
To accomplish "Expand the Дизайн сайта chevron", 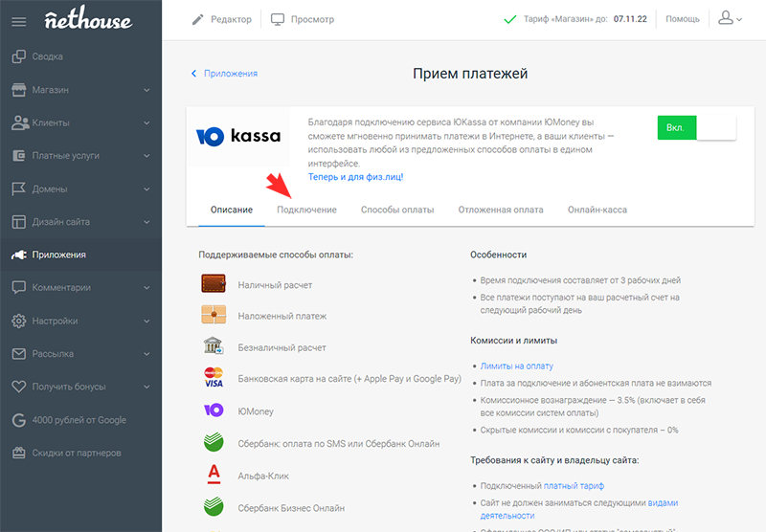I will [x=146, y=222].
